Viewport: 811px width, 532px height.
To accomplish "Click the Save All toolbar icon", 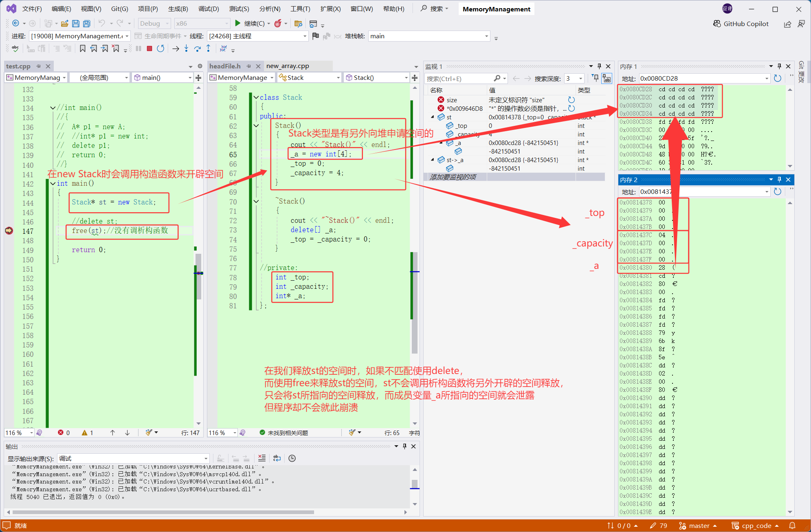I will [86, 24].
